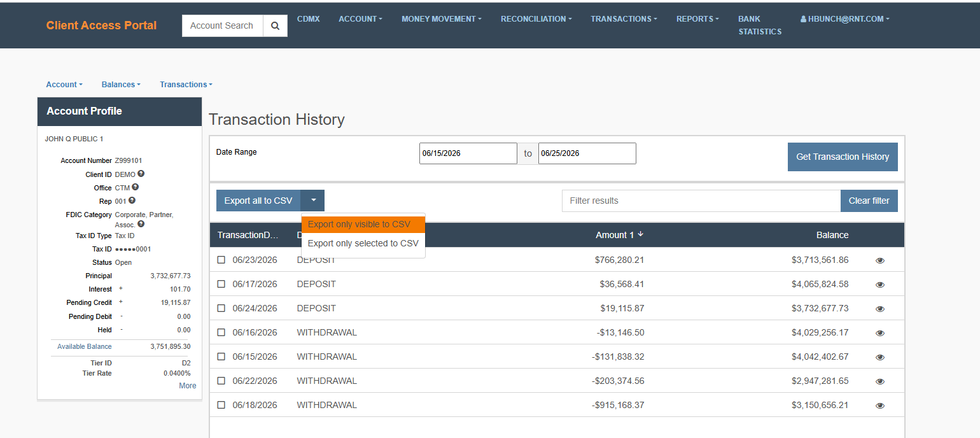Check the 06/24/2026 deposit row box
The image size is (980, 438).
221,308
